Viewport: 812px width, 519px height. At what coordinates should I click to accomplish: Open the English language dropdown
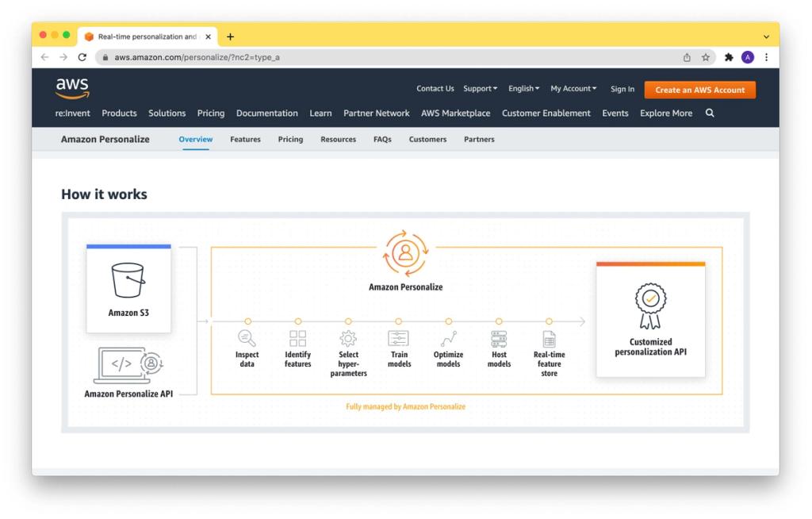tap(523, 89)
